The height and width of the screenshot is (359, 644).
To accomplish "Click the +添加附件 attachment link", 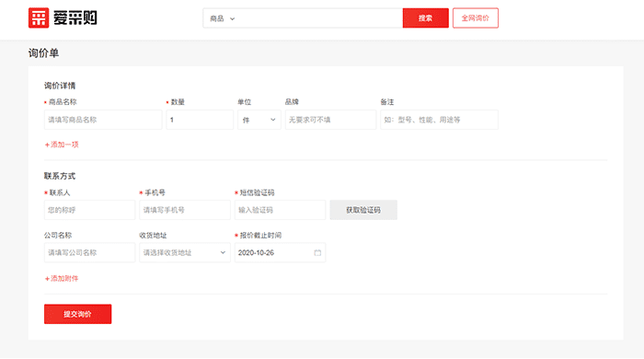I will coord(62,279).
